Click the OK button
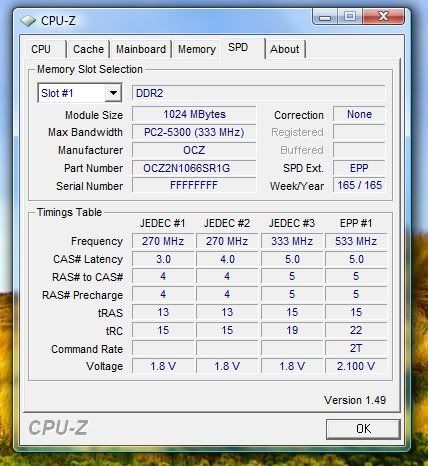Screen dimensions: 428x466 point(363,429)
